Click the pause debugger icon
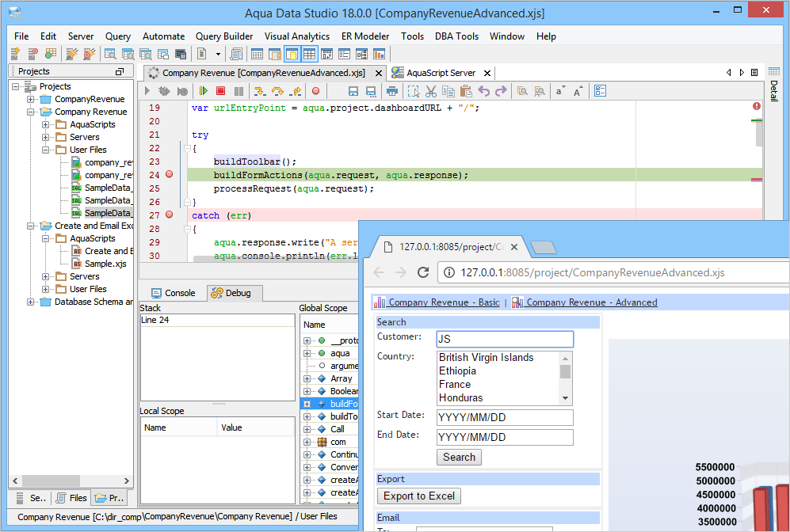 coord(239,91)
